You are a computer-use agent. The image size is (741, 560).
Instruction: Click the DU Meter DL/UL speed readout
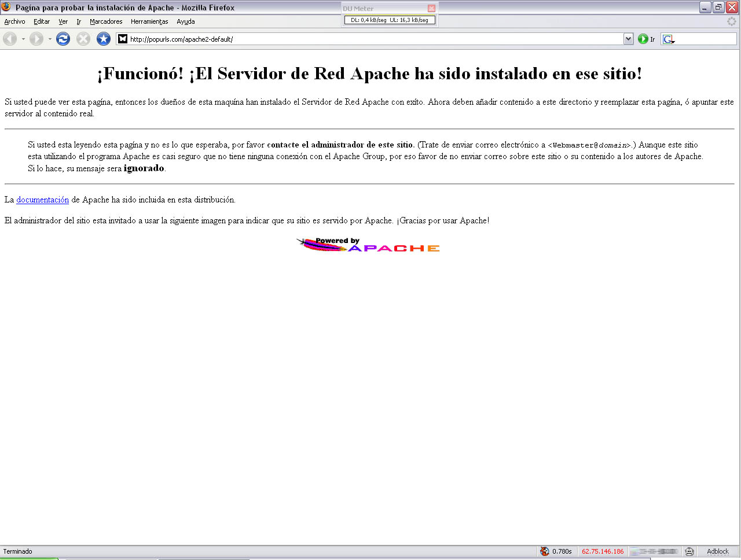click(390, 20)
